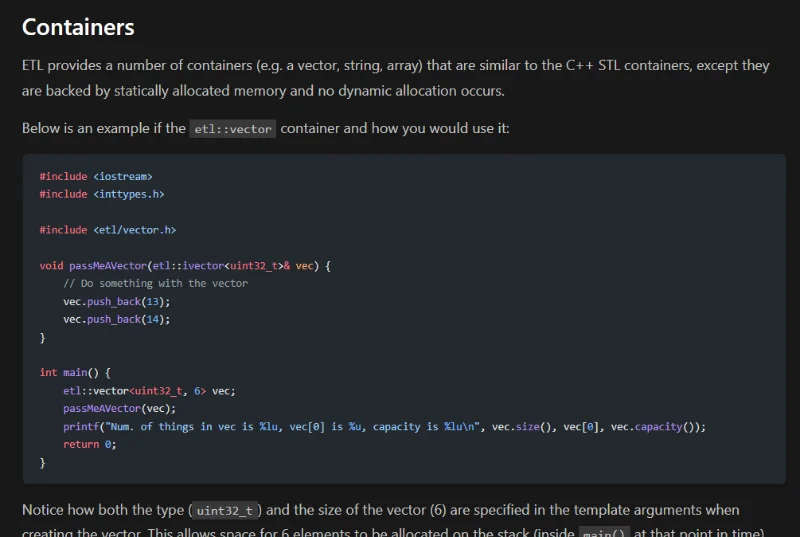Click the passMeAVector(vec) call in main

click(x=119, y=408)
